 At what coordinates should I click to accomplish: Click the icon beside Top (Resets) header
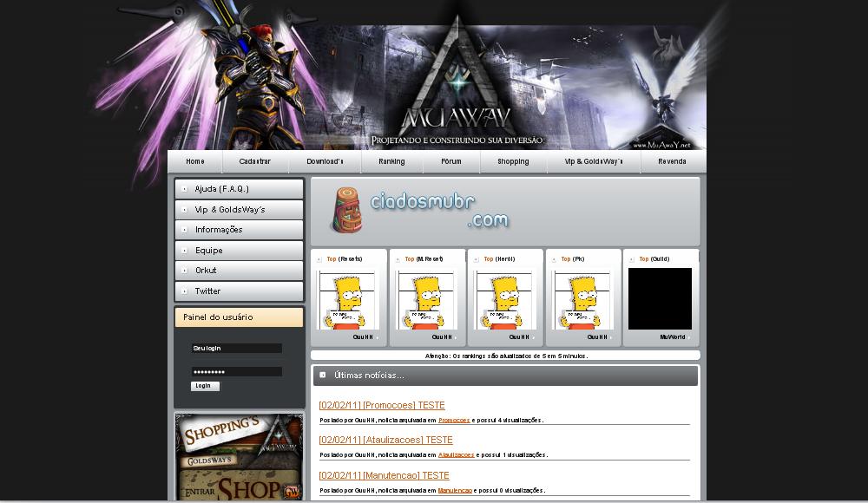[x=319, y=259]
